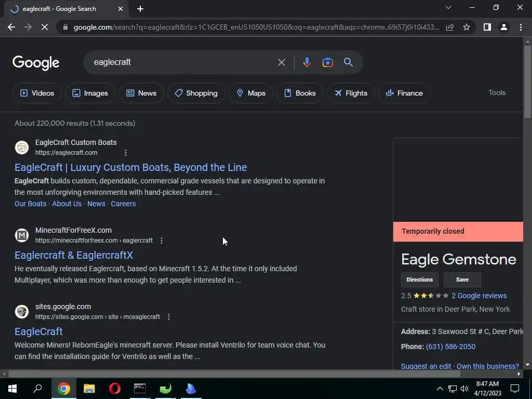Filter results by Images
The image size is (532, 399).
90,93
